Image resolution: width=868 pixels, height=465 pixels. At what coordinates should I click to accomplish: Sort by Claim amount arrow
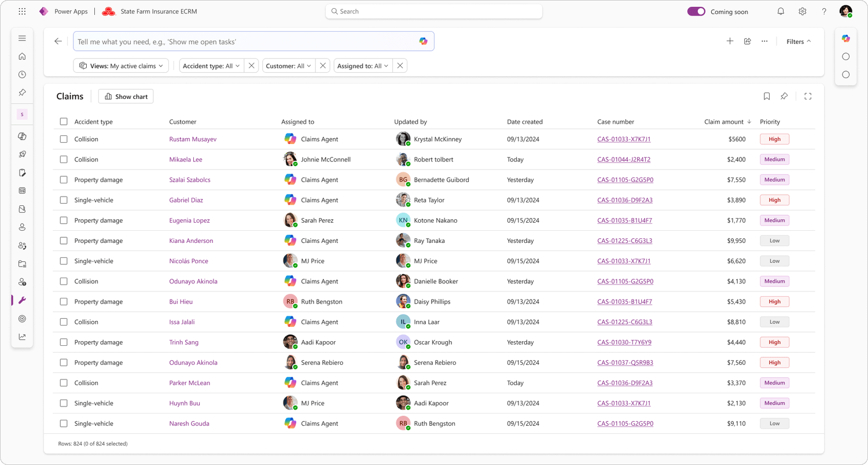pos(749,121)
